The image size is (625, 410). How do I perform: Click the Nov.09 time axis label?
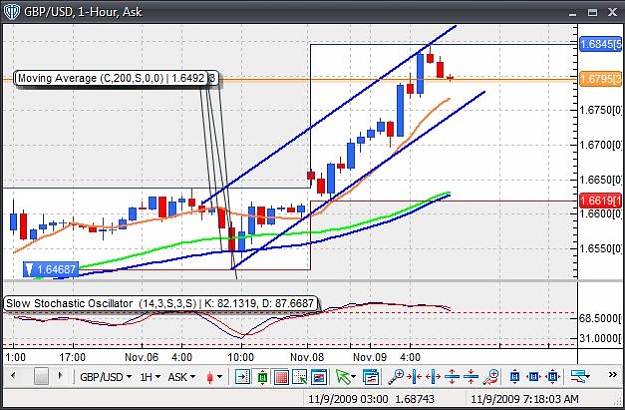point(369,357)
